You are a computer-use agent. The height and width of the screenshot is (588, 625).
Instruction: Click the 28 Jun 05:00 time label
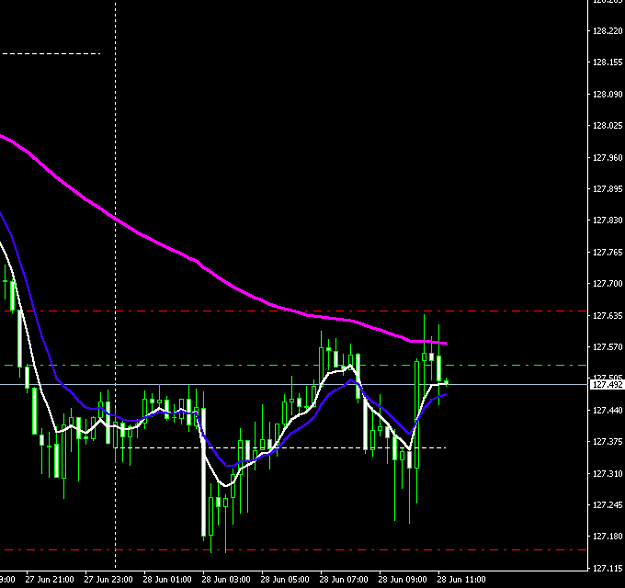coord(285,580)
